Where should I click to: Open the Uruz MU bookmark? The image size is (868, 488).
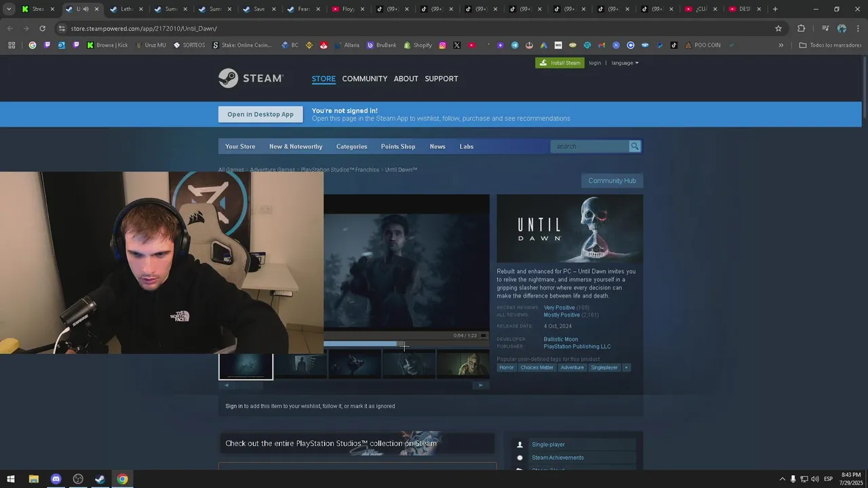pyautogui.click(x=150, y=45)
